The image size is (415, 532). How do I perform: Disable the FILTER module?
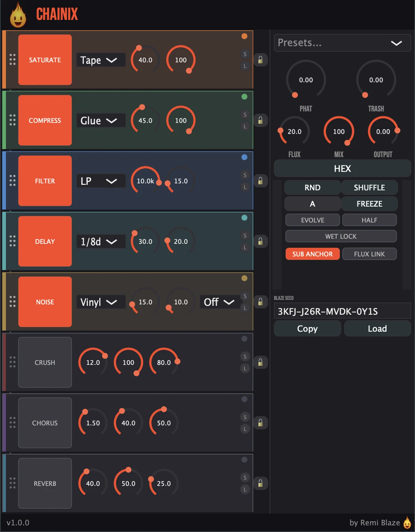[45, 181]
